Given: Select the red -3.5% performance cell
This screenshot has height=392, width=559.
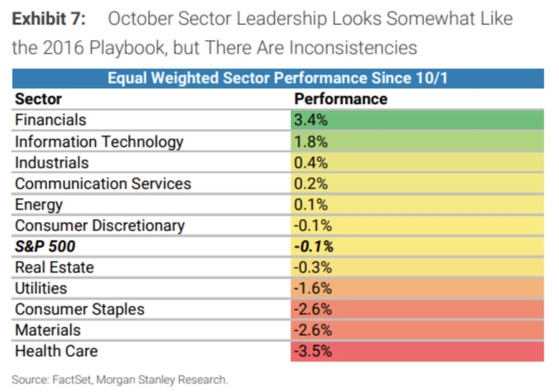Looking at the screenshot, I should [417, 351].
